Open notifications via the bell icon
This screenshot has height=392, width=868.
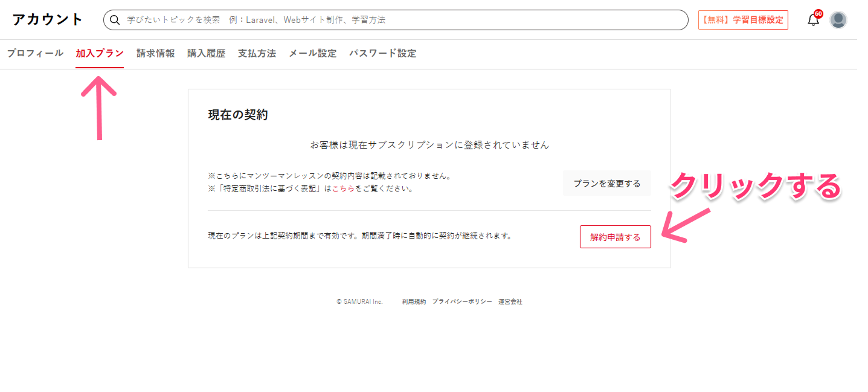tap(813, 21)
